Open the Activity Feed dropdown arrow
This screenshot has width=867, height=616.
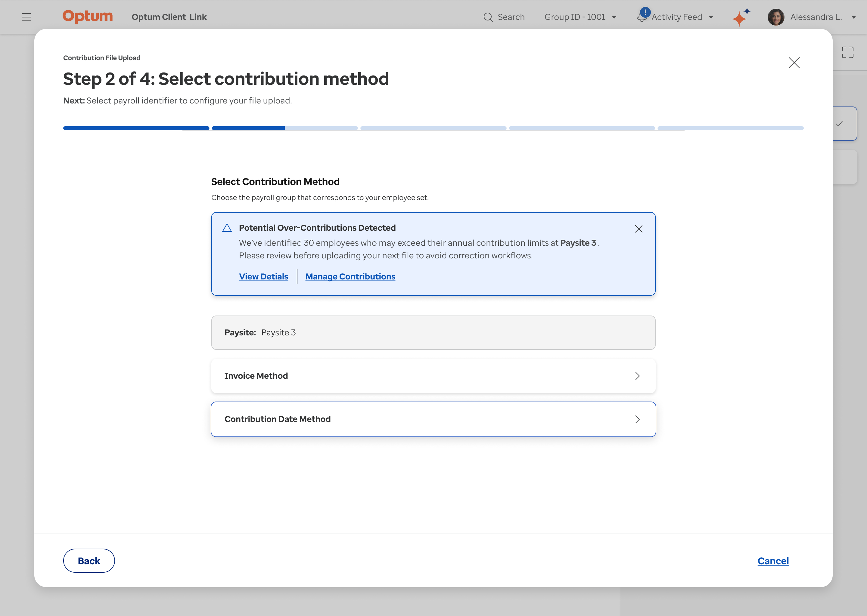pos(711,17)
